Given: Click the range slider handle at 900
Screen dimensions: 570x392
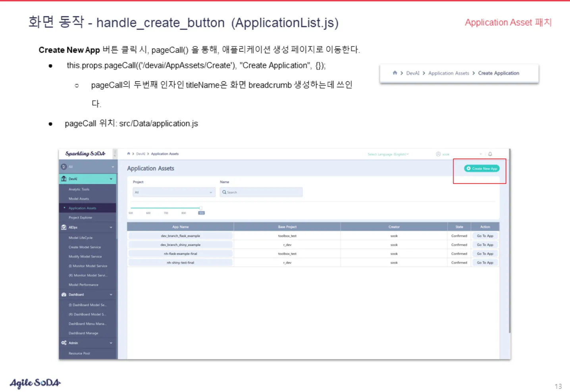Looking at the screenshot, I should [x=201, y=208].
